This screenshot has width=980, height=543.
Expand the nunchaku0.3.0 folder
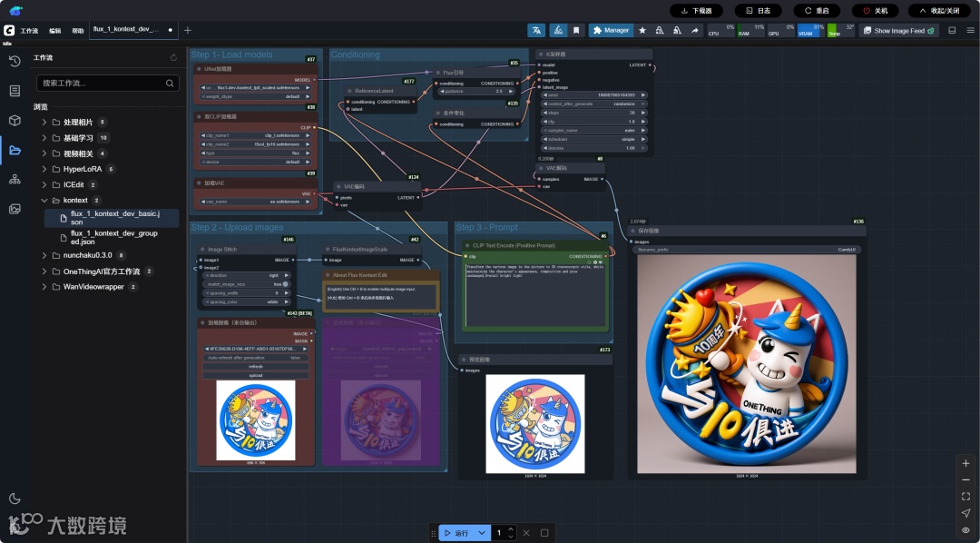click(x=44, y=255)
